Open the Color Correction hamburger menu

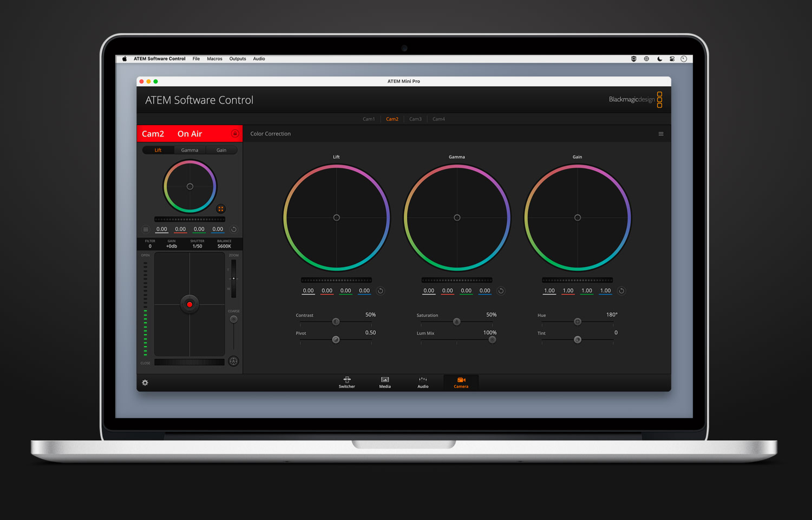click(x=661, y=133)
